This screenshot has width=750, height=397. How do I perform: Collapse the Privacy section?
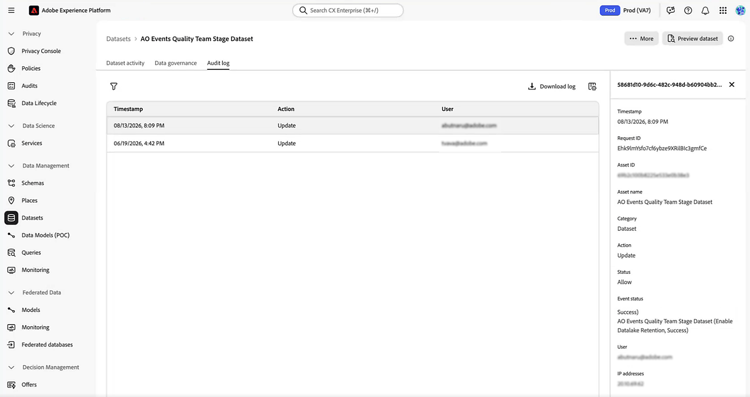coord(11,34)
